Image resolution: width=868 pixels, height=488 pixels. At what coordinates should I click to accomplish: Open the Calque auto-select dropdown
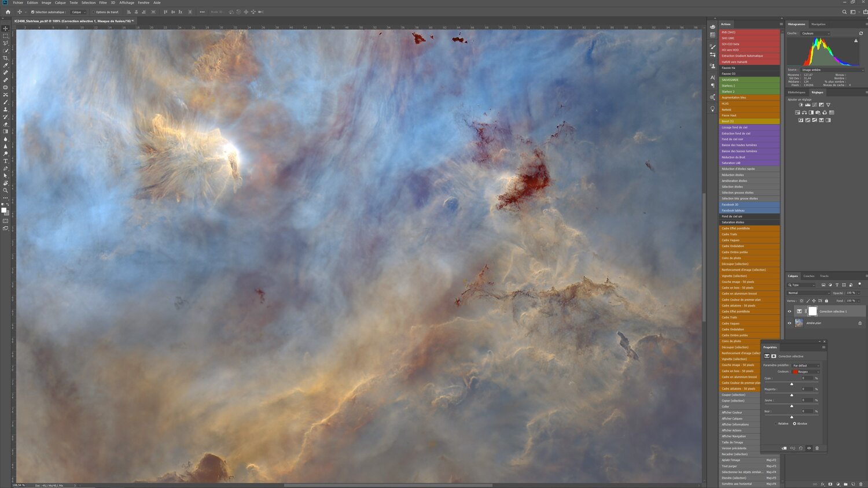79,12
